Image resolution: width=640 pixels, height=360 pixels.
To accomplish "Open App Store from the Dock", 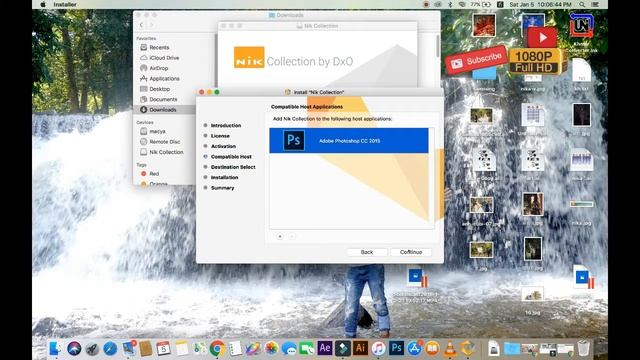I will tap(414, 349).
